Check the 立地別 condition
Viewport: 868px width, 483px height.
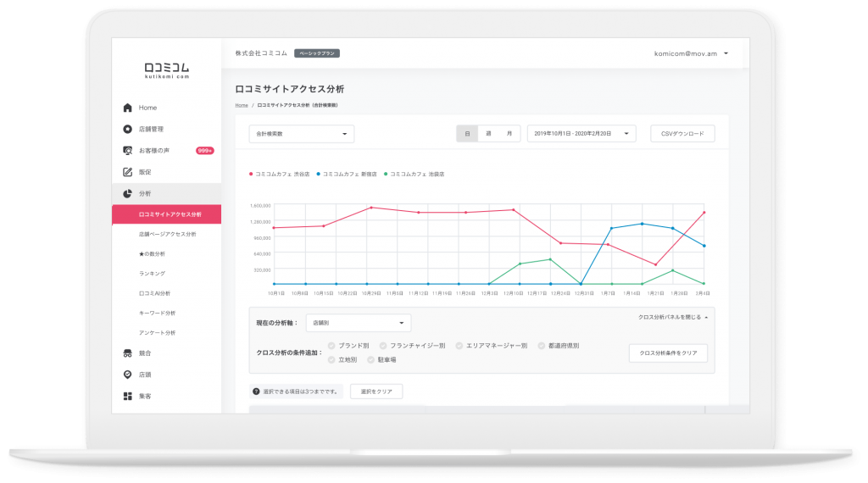[331, 359]
